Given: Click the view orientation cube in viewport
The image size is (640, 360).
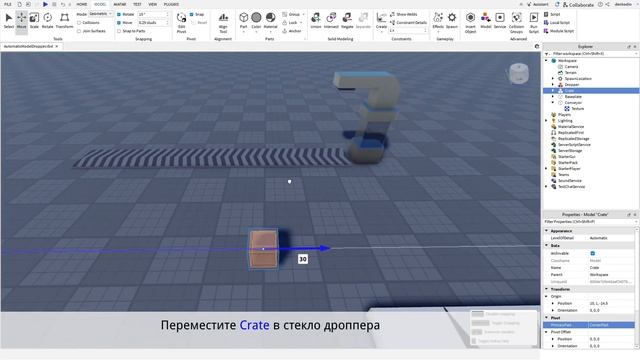Looking at the screenshot, I should 519,74.
